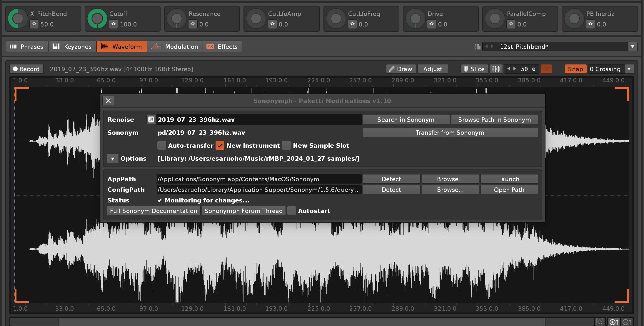
Task: Click Detect for ConfigPath
Action: click(x=391, y=189)
